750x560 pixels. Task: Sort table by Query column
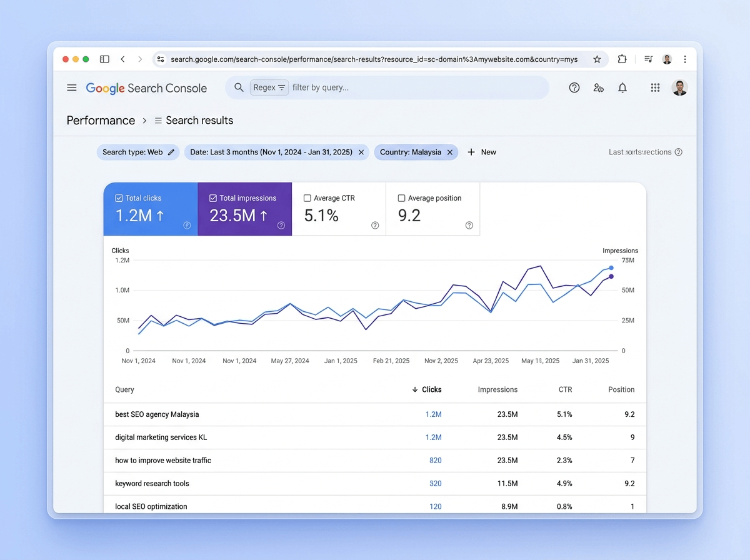[124, 389]
